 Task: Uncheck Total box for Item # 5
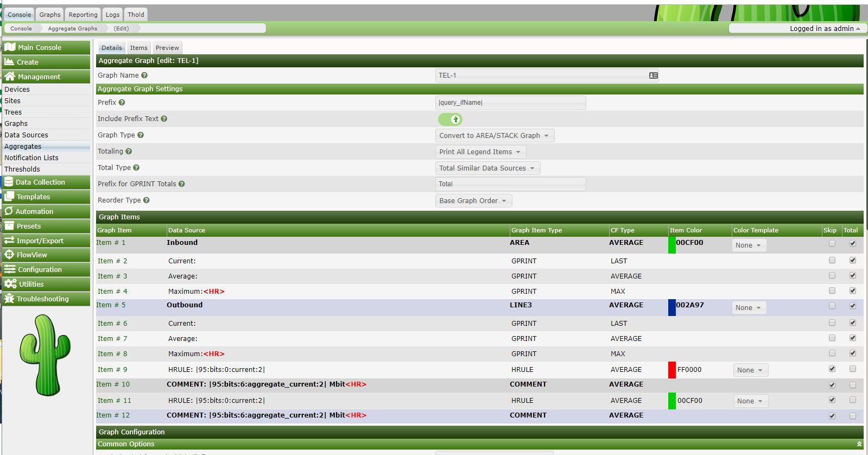(x=853, y=306)
